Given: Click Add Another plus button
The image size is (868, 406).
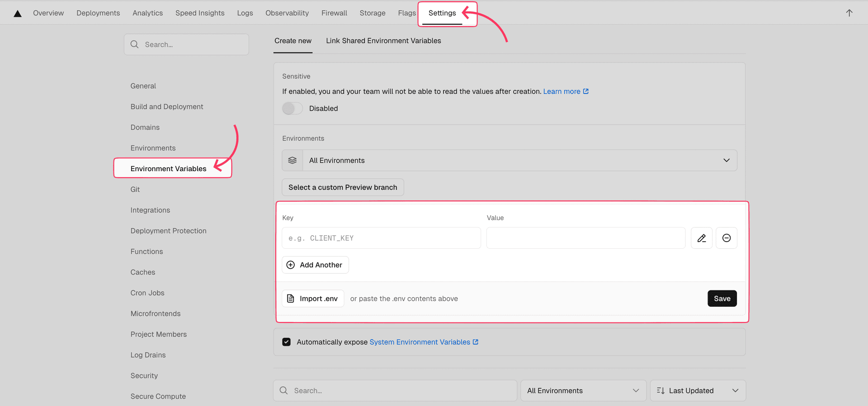Looking at the screenshot, I should (315, 265).
